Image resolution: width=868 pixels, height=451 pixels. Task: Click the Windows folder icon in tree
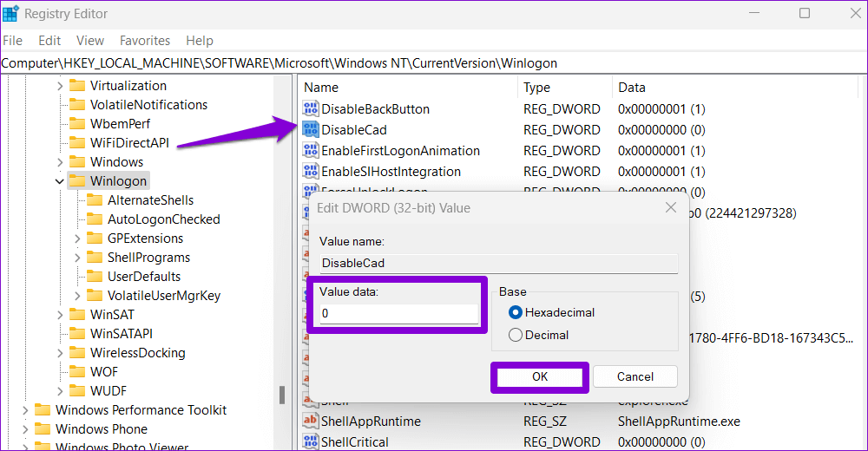(x=77, y=161)
